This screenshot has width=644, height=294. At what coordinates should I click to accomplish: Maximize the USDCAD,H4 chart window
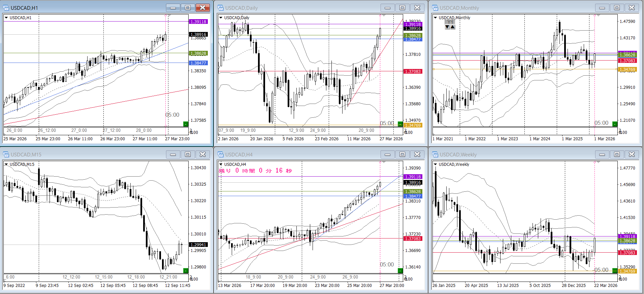point(402,154)
